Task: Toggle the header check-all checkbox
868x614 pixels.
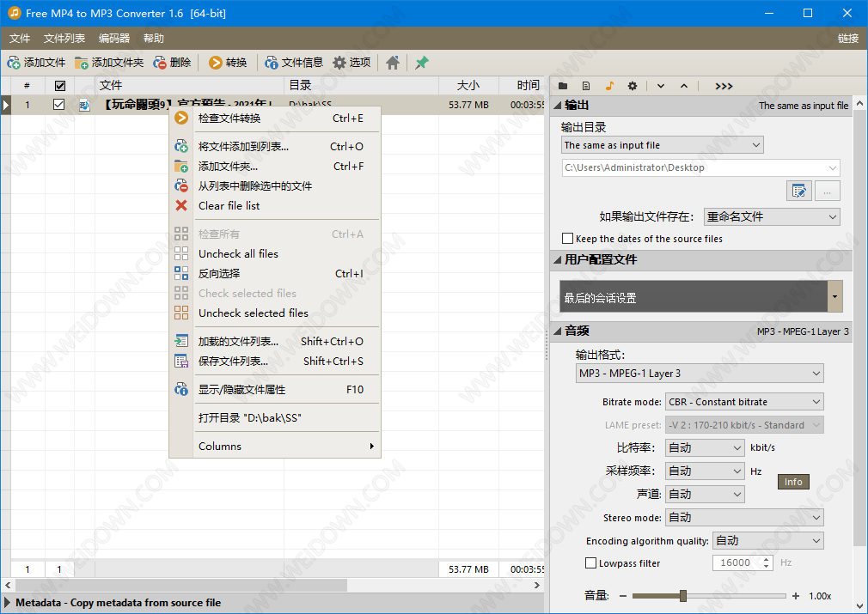Action: (60, 86)
